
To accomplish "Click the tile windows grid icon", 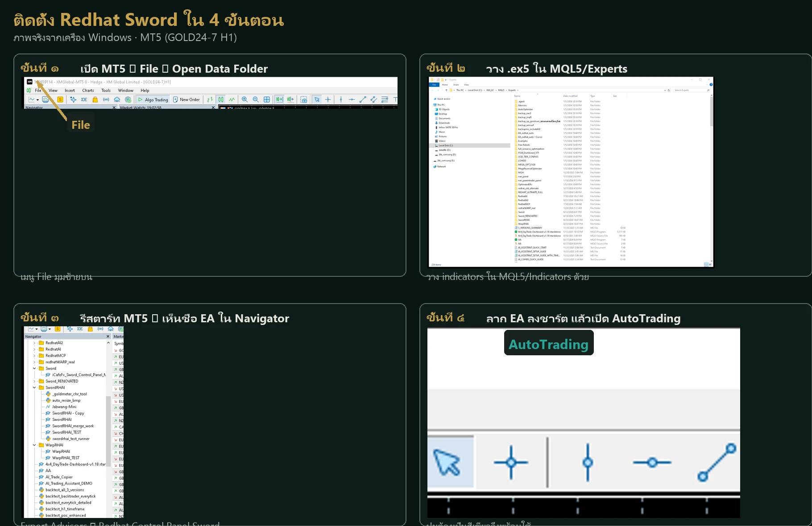I will coord(267,99).
